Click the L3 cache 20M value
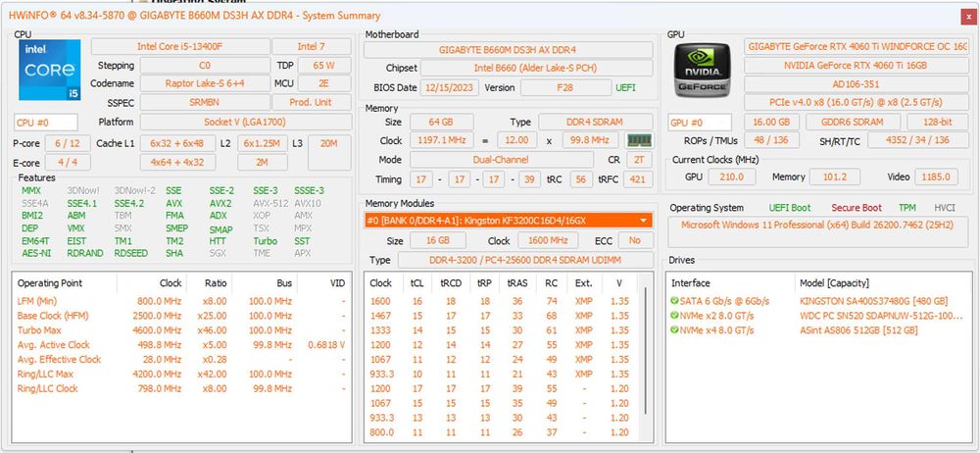This screenshot has width=980, height=453. click(328, 153)
